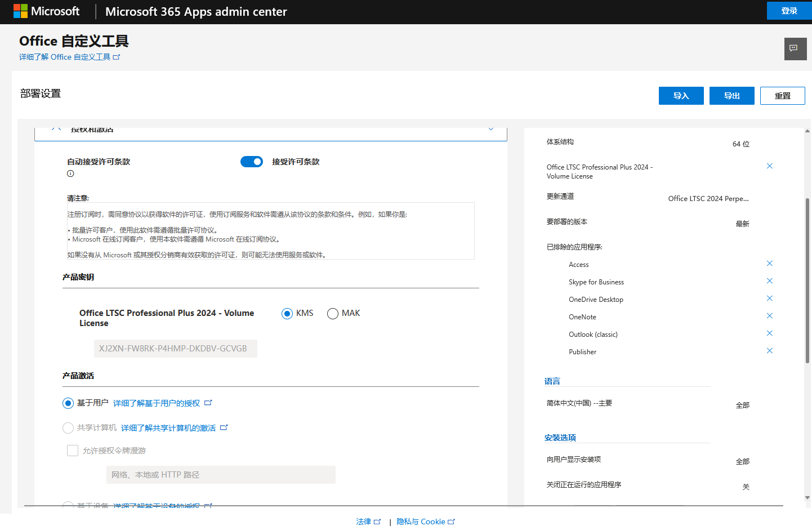Click 登录 sign-in button

click(x=789, y=11)
